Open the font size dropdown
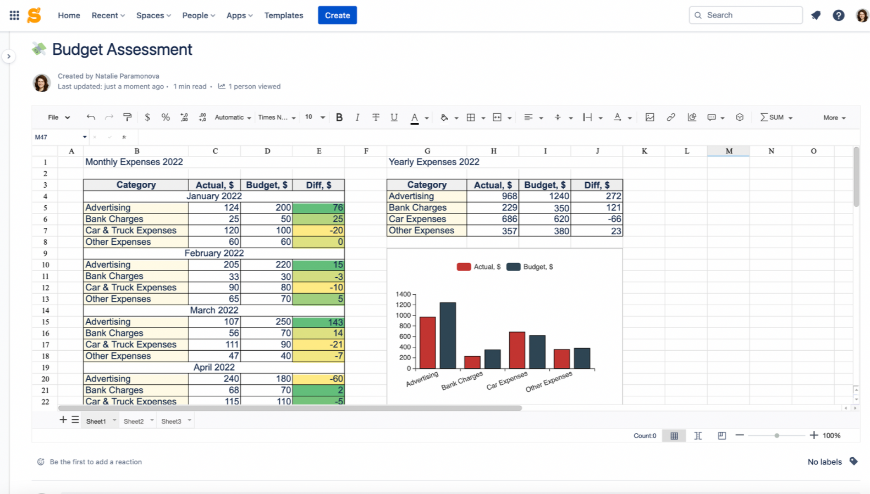 [315, 117]
